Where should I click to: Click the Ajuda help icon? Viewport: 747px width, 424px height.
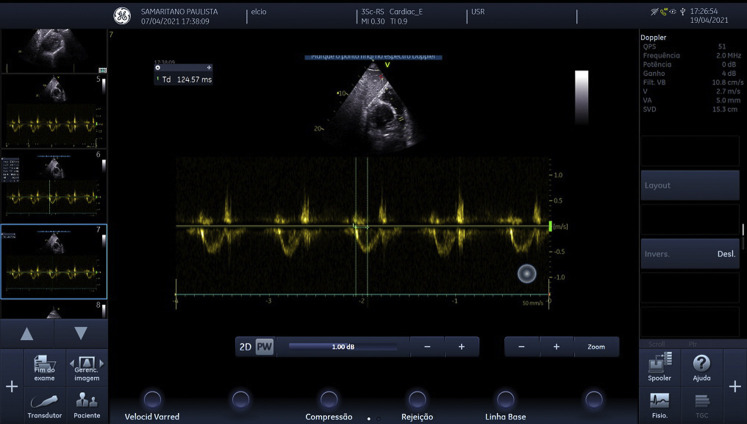tap(701, 366)
